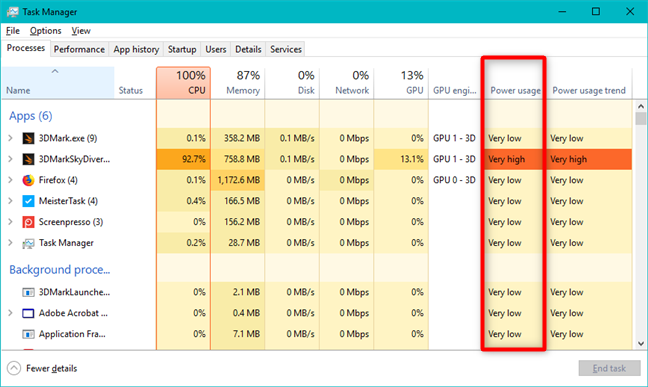Image resolution: width=648 pixels, height=387 pixels.
Task: Switch to the Users tab
Action: coord(216,49)
